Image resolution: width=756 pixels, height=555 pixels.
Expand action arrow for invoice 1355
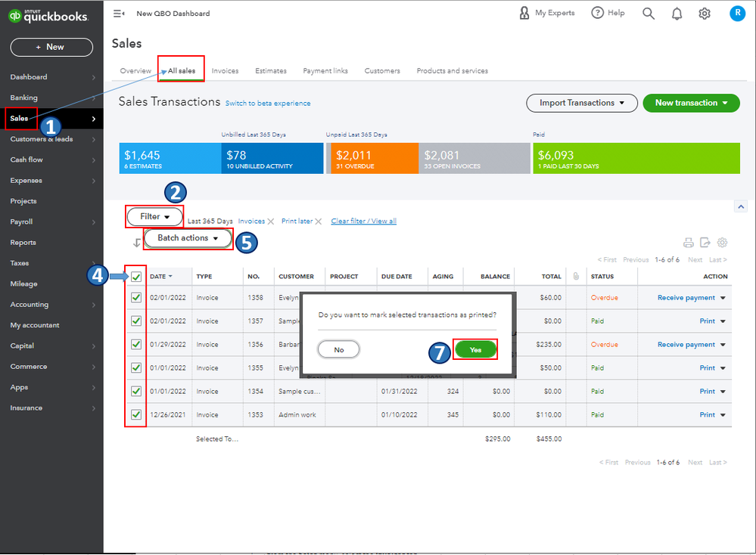723,368
